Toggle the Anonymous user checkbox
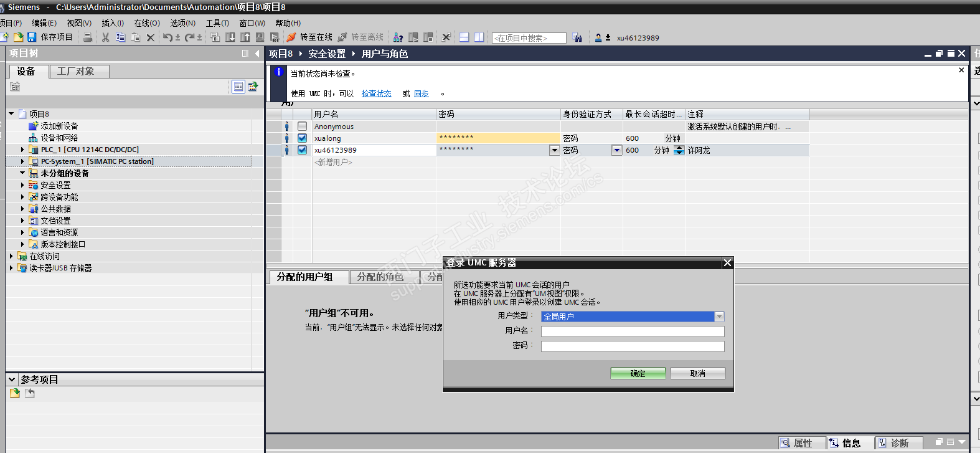This screenshot has width=980, height=453. pos(302,126)
